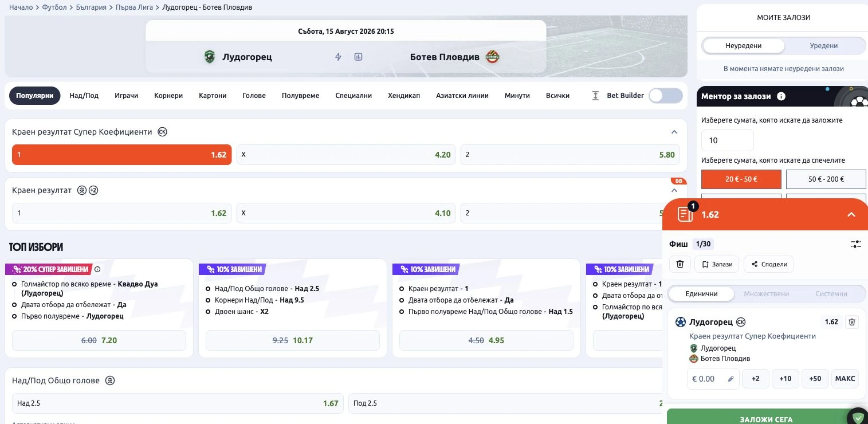Screen dimensions: 868x424
Task: Open the Популярни markets tab
Action: tap(35, 96)
